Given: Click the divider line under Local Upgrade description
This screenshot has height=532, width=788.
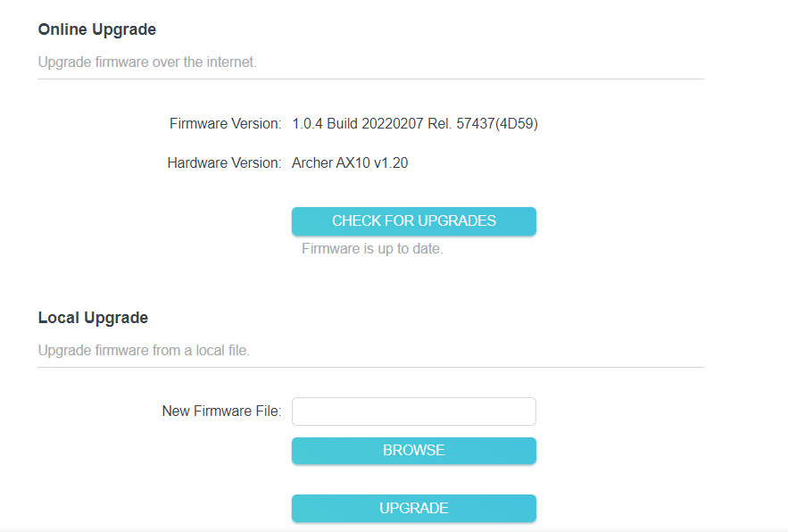Looking at the screenshot, I should coord(371,367).
